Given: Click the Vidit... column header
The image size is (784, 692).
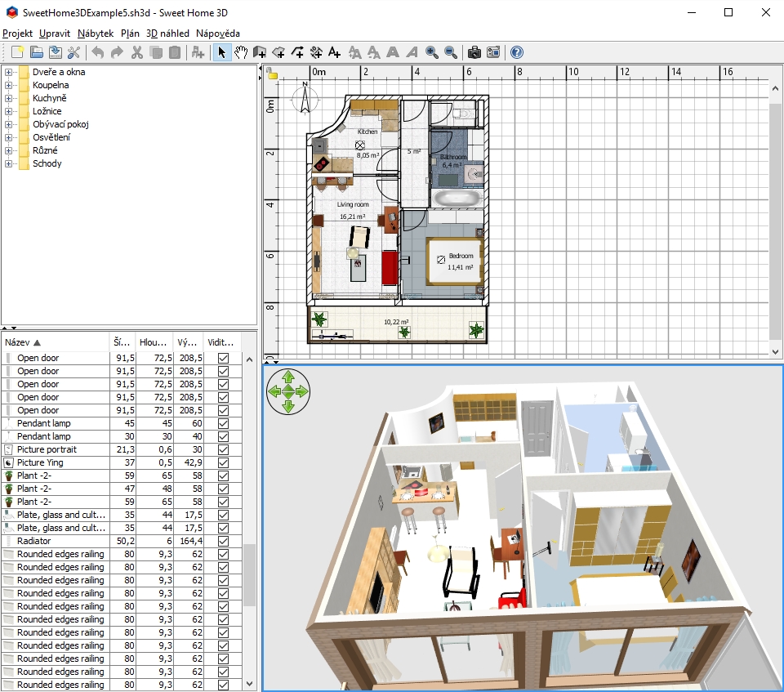Looking at the screenshot, I should (220, 342).
